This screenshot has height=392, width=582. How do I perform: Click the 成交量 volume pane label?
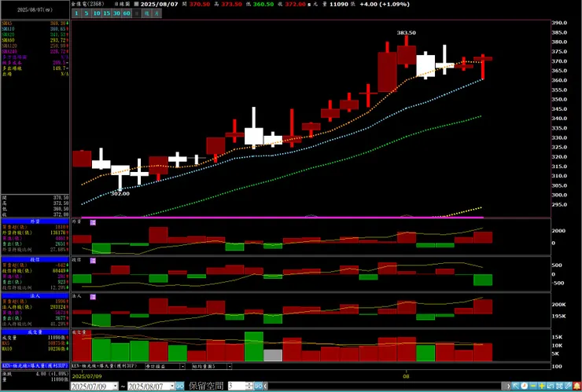pos(79,332)
